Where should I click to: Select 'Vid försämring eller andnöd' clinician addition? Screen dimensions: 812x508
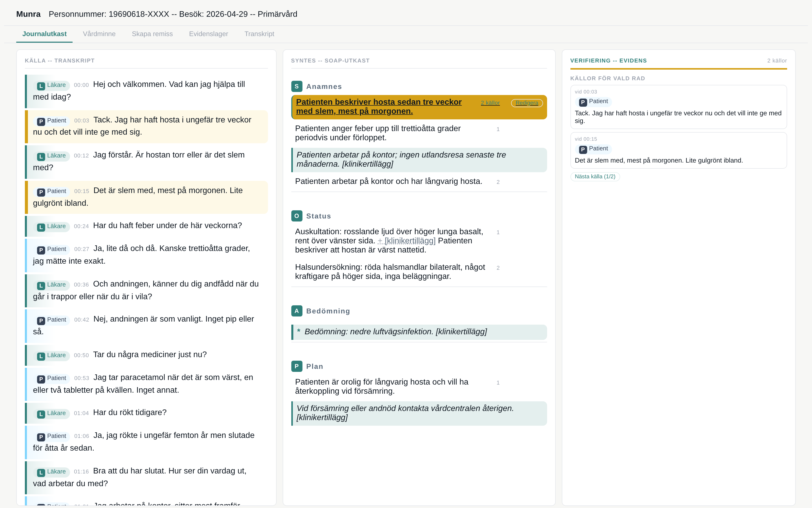pyautogui.click(x=419, y=413)
